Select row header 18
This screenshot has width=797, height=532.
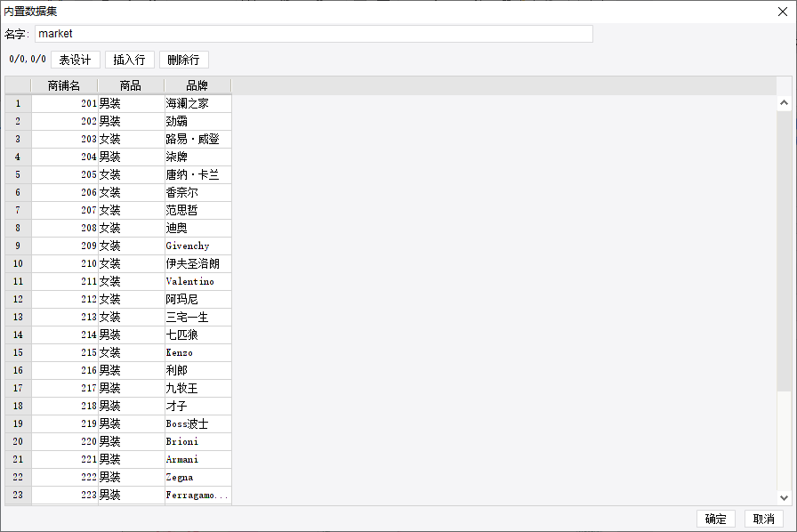[19, 407]
